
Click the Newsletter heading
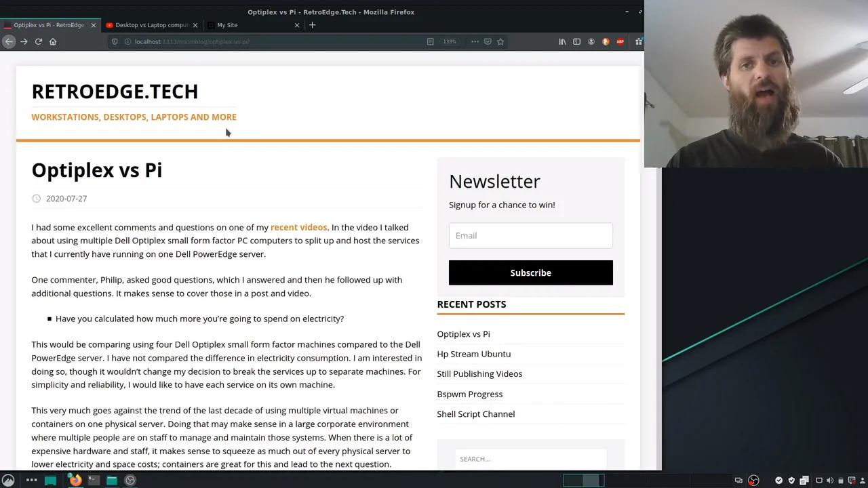pos(494,181)
